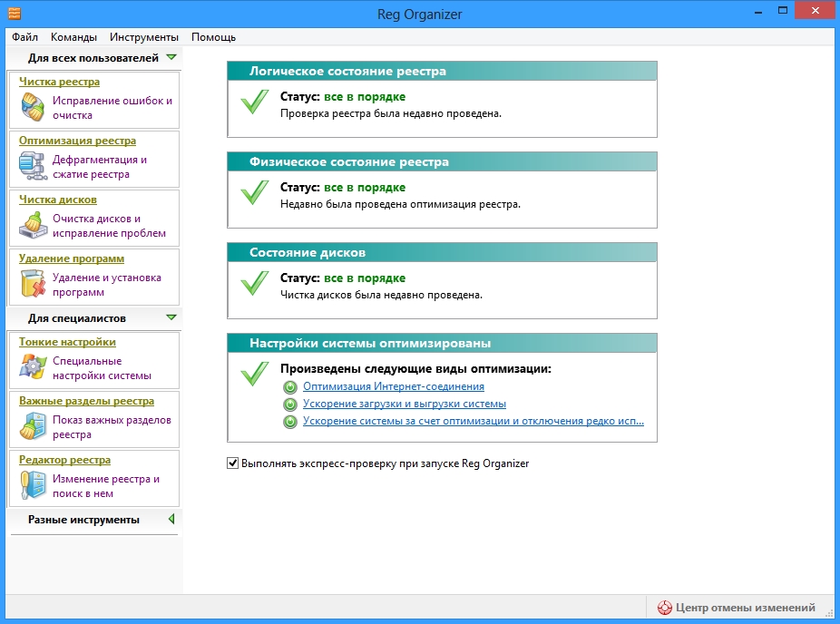Toggle express check on Reg Organizer launch

pyautogui.click(x=232, y=463)
